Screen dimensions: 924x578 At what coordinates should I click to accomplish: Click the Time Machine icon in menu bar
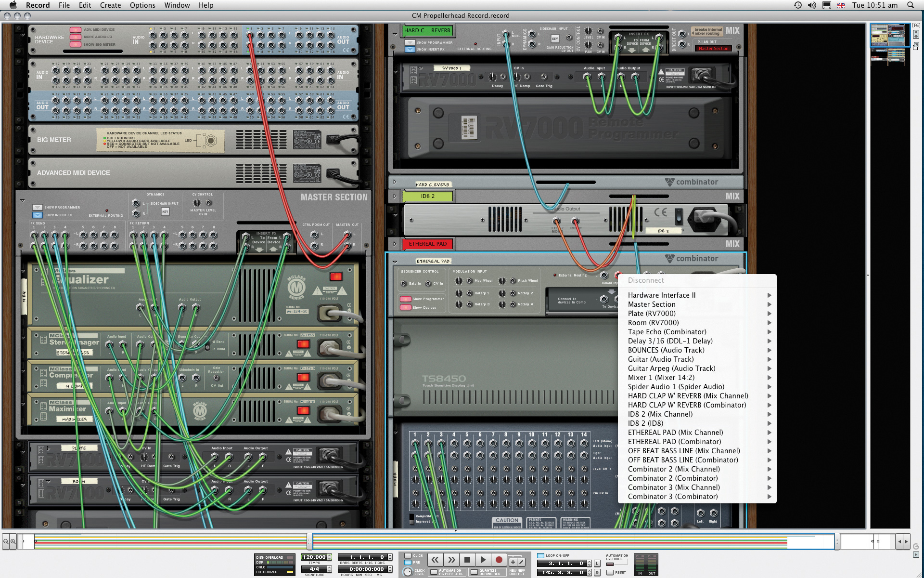[798, 5]
